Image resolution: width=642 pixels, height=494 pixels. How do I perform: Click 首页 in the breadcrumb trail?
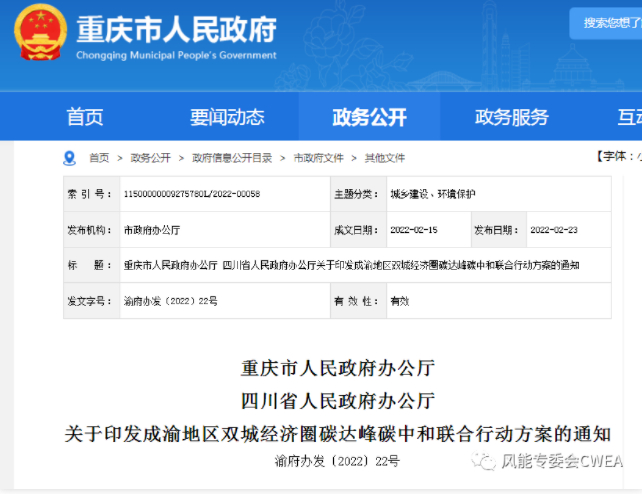click(x=99, y=158)
